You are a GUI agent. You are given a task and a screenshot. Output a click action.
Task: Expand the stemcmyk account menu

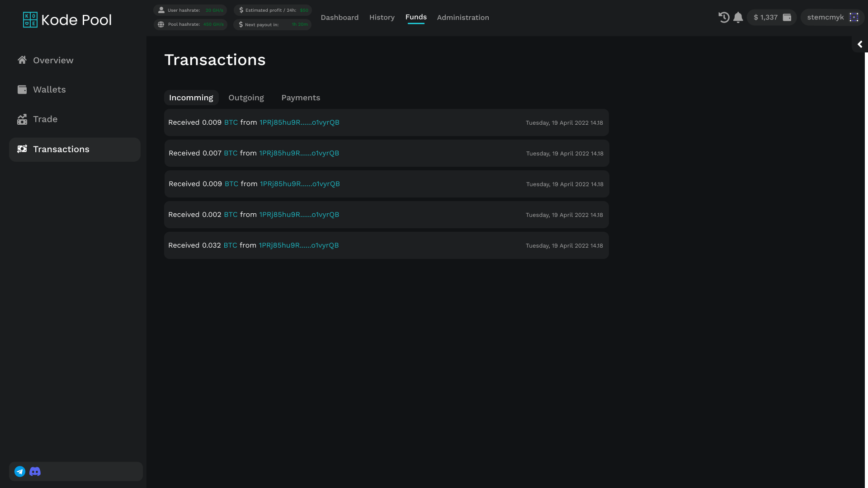[x=825, y=17]
